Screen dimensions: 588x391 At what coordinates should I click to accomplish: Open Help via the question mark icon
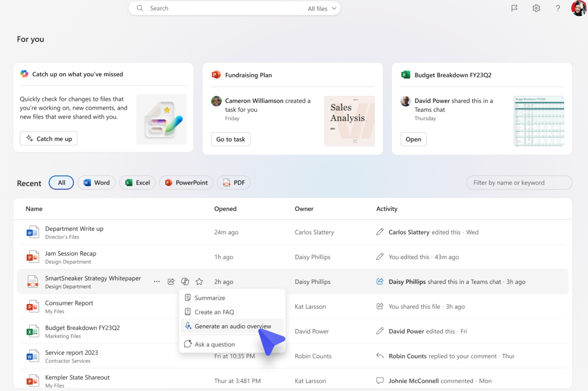pos(558,8)
